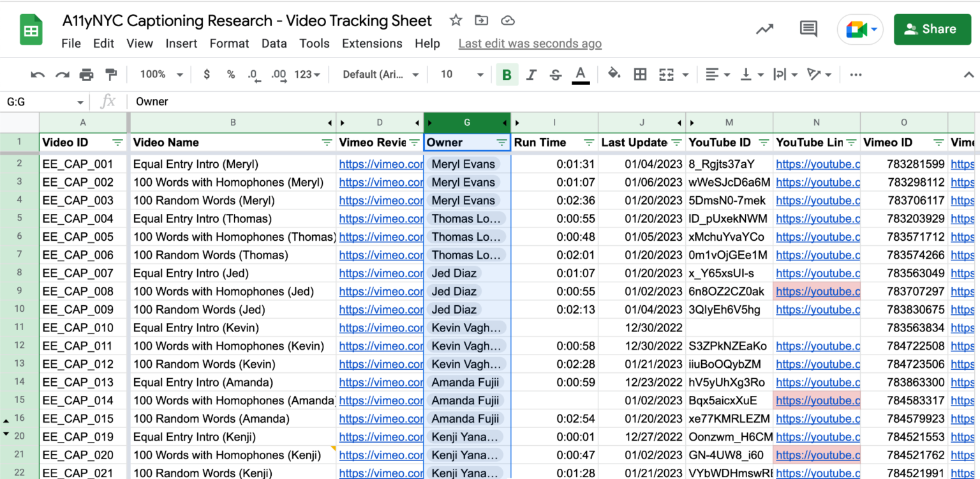Star the spreadsheet as favorite
980x479 pixels.
[456, 20]
